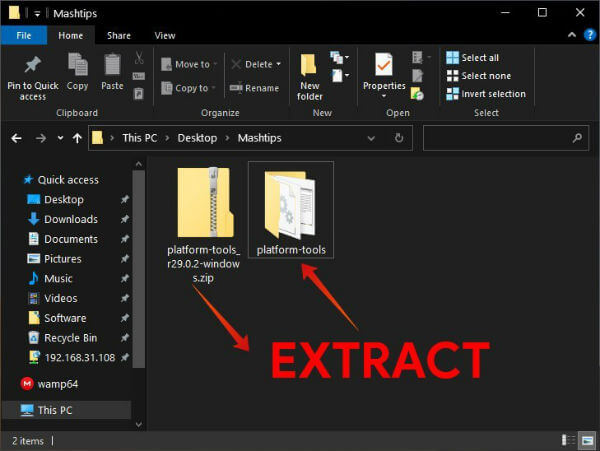Click Select all
The height and width of the screenshot is (451, 600).
pos(473,58)
